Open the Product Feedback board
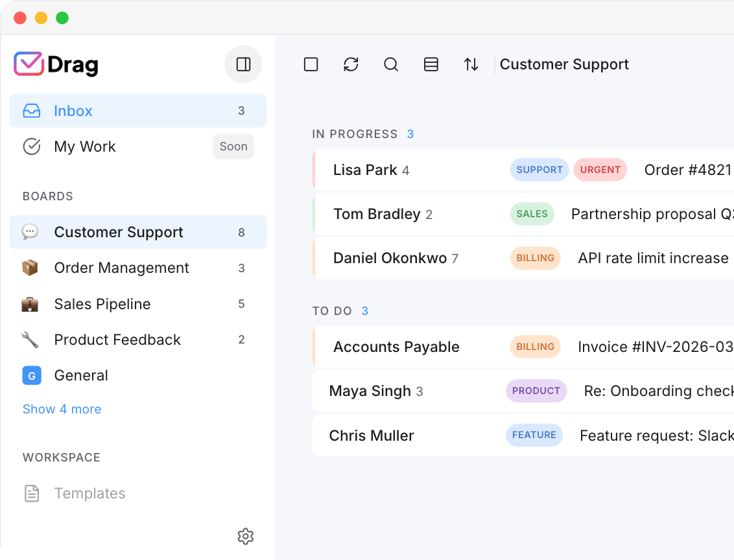734x560 pixels. [138, 339]
